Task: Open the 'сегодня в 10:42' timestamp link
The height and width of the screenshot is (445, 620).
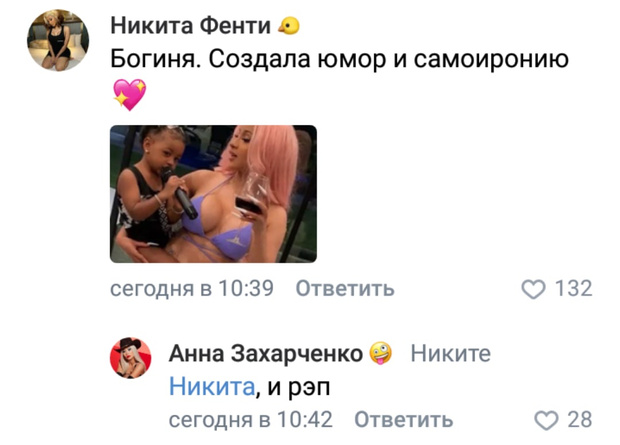Action: 251,420
